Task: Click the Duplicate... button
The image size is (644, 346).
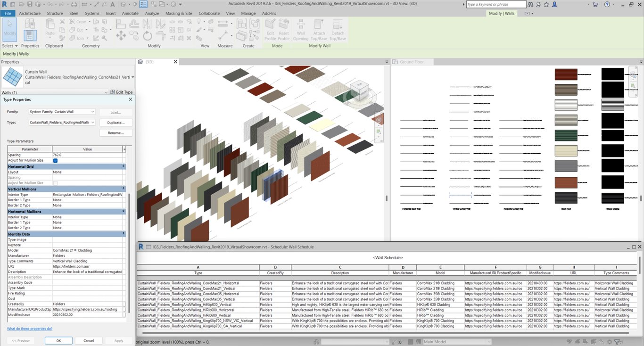Action: click(116, 123)
